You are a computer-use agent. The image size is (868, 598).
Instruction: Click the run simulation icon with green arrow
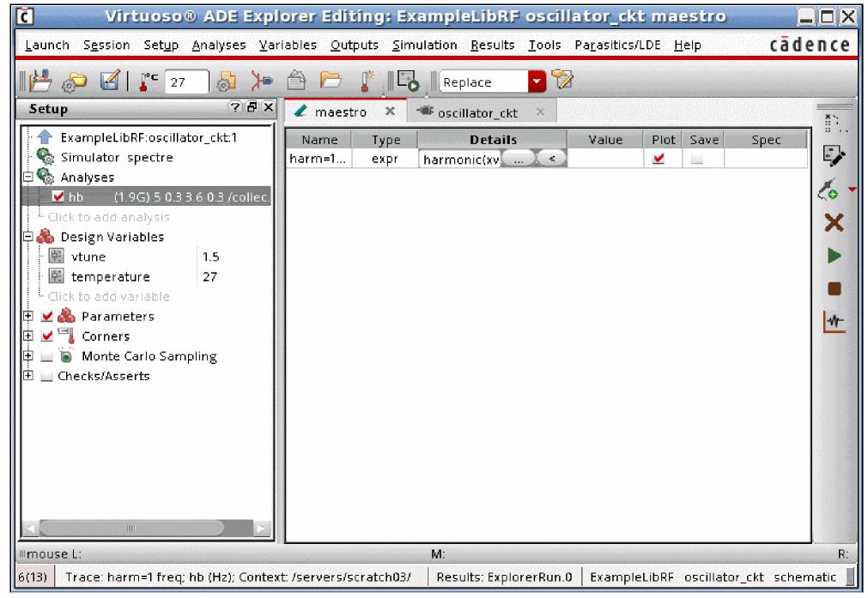coord(408,81)
